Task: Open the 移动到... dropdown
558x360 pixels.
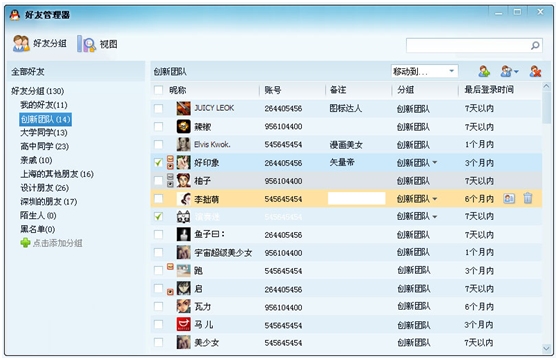Action: click(424, 72)
